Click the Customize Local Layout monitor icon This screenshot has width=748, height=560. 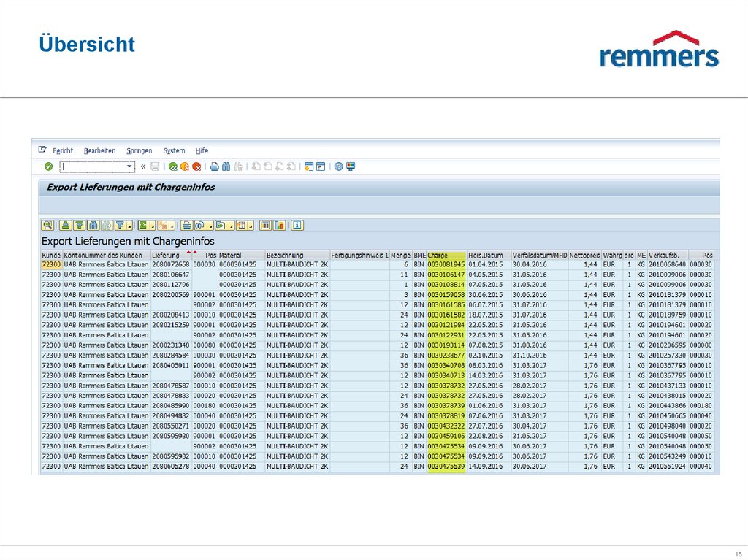(351, 166)
